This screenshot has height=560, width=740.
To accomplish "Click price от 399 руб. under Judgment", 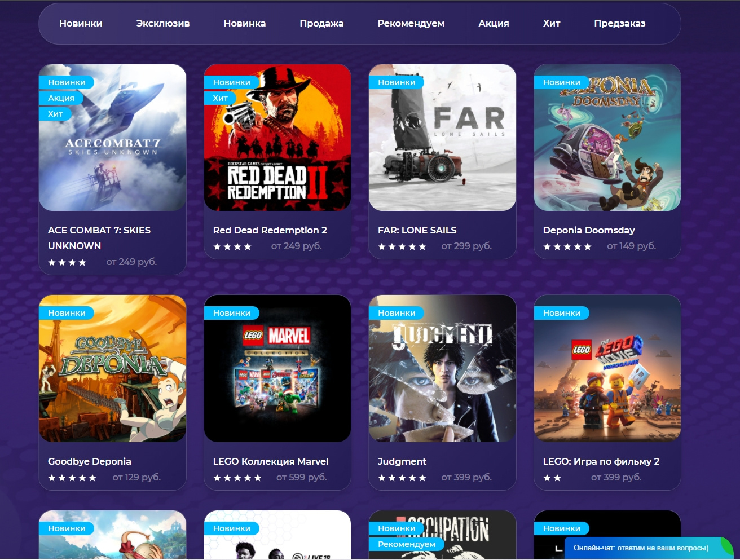I will [x=466, y=477].
